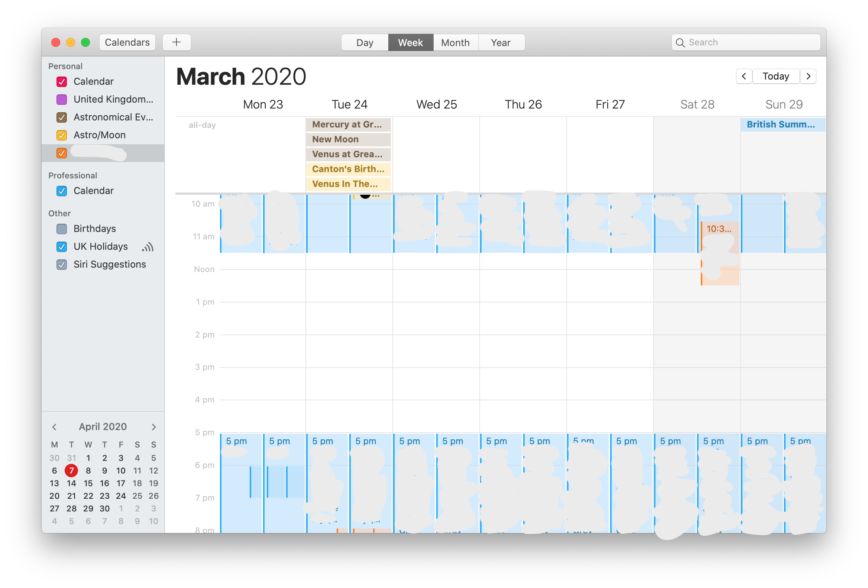The width and height of the screenshot is (868, 588).
Task: Select Birthdays calendar row
Action: pyautogui.click(x=103, y=229)
